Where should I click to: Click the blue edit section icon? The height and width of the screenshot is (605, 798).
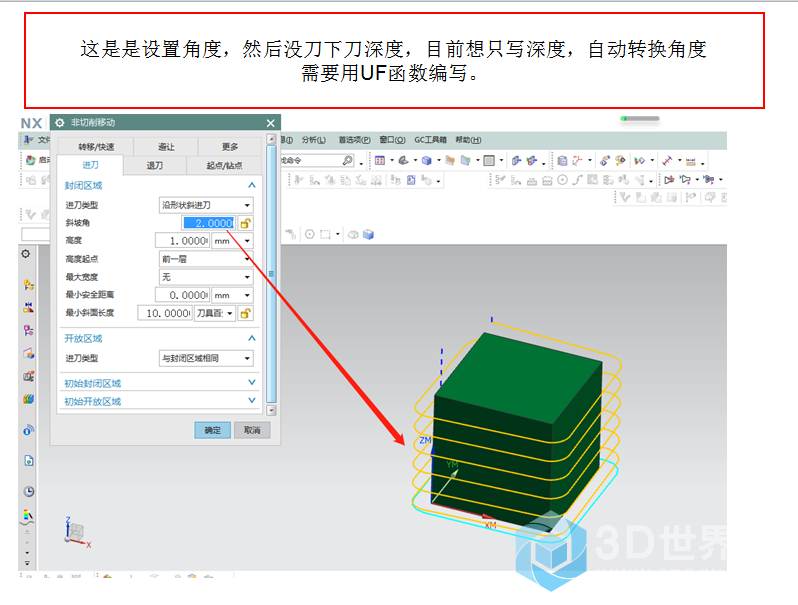(466, 161)
